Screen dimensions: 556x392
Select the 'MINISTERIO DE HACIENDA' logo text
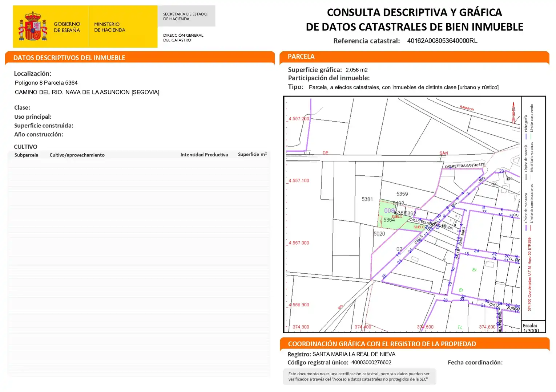pyautogui.click(x=109, y=27)
